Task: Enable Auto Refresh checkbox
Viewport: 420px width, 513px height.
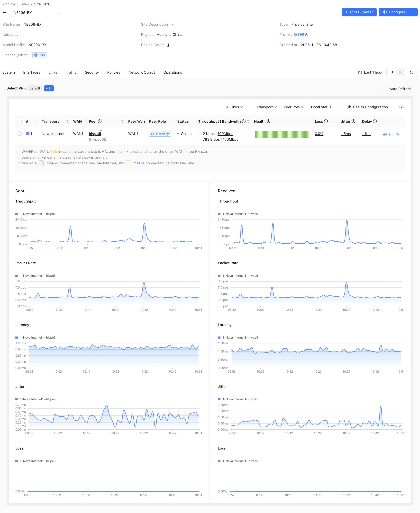Action: 385,89
